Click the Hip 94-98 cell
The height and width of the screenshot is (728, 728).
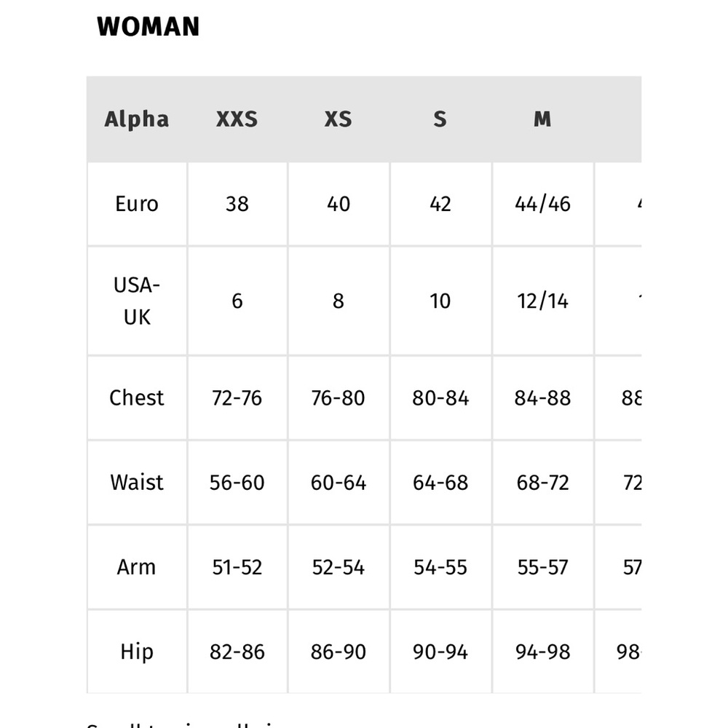[543, 652]
